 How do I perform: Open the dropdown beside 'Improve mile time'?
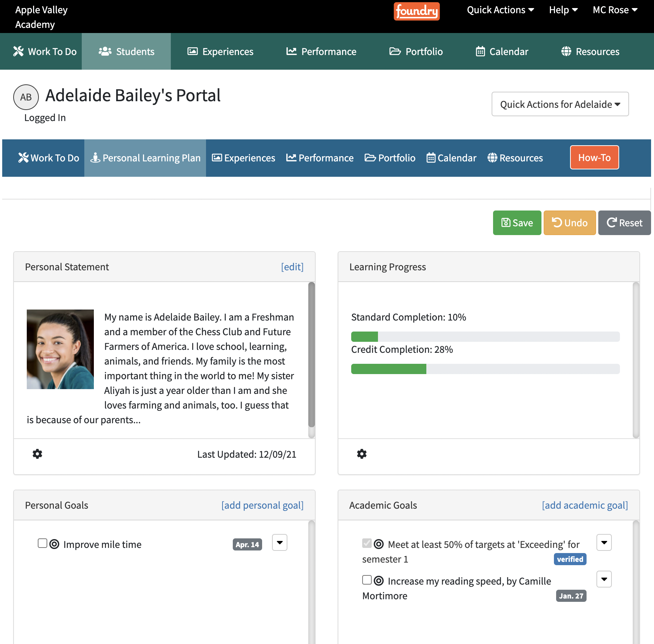click(x=279, y=543)
